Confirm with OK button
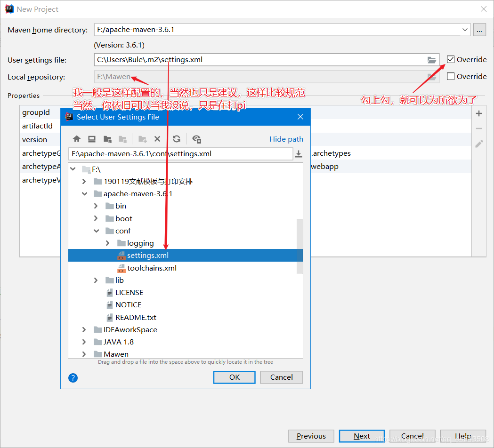 pos(234,377)
